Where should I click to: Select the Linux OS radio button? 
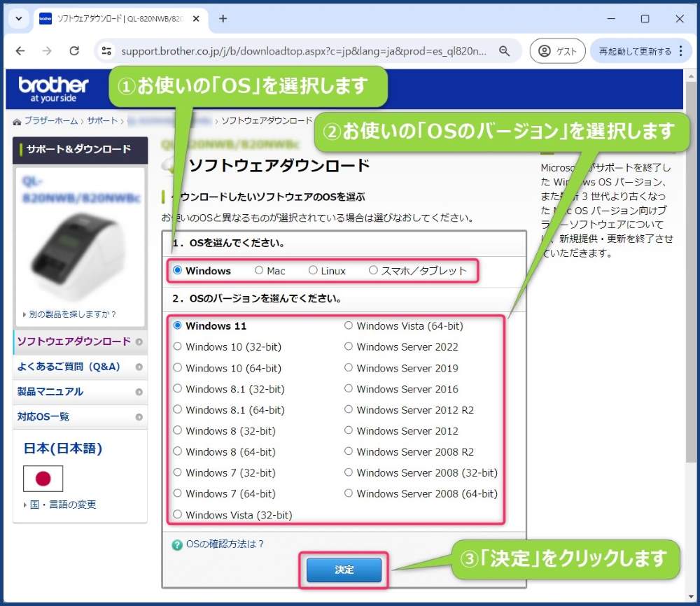(313, 270)
